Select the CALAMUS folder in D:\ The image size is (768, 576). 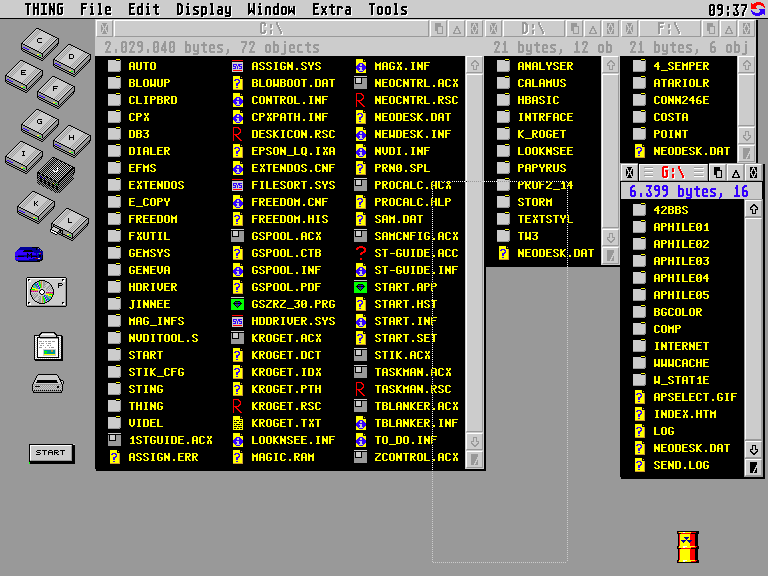pyautogui.click(x=531, y=83)
